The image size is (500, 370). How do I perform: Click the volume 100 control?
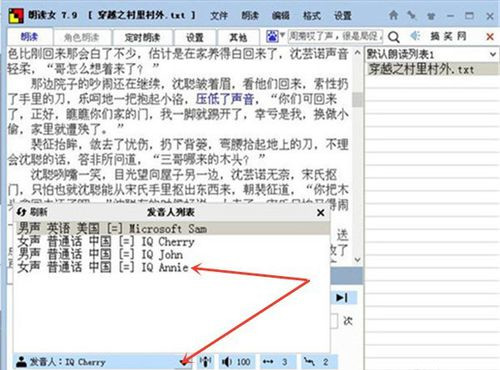coord(236,362)
